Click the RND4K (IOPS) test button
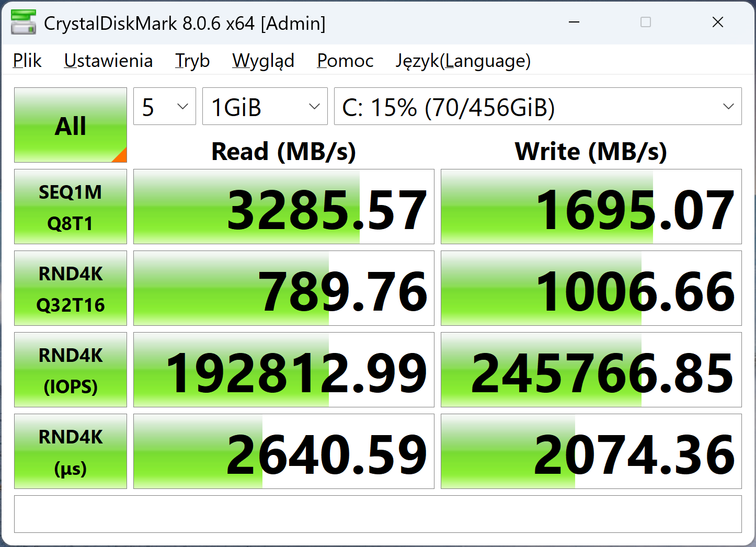The height and width of the screenshot is (547, 756). (x=71, y=370)
